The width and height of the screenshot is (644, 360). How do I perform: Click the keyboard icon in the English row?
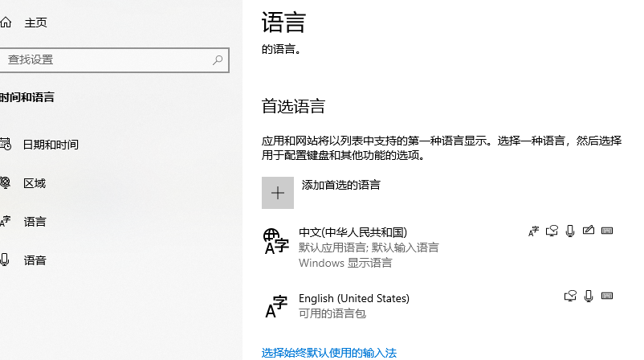coord(607,297)
